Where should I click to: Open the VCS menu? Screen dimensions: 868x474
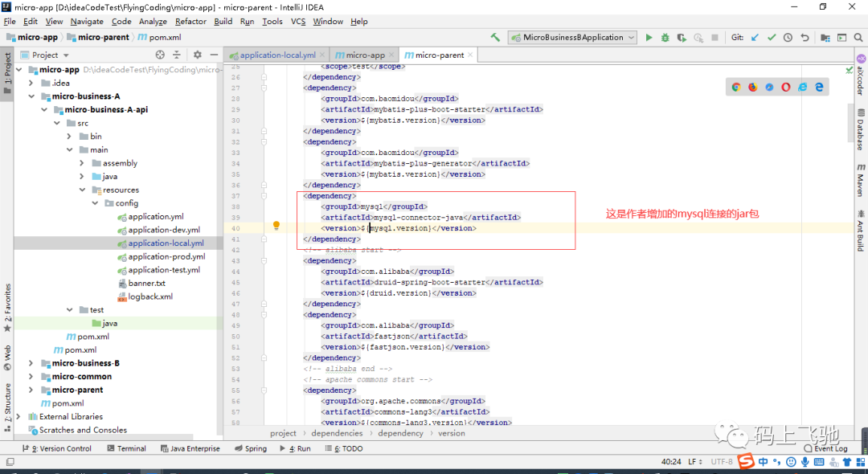pos(298,22)
